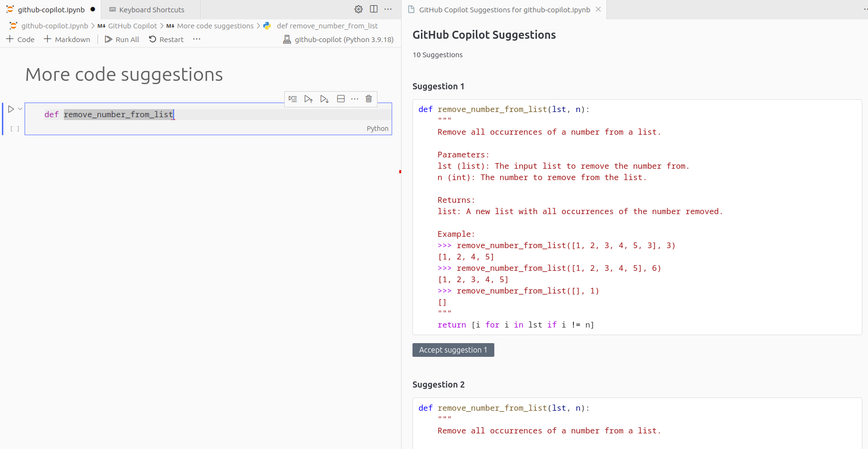Open notebook settings gear icon

pos(359,9)
